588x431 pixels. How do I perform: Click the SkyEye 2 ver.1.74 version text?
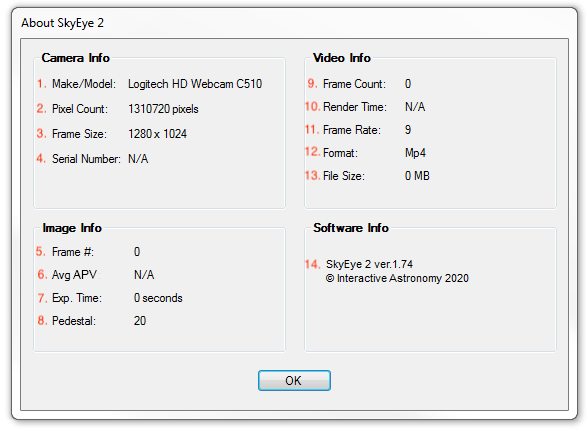pyautogui.click(x=369, y=264)
